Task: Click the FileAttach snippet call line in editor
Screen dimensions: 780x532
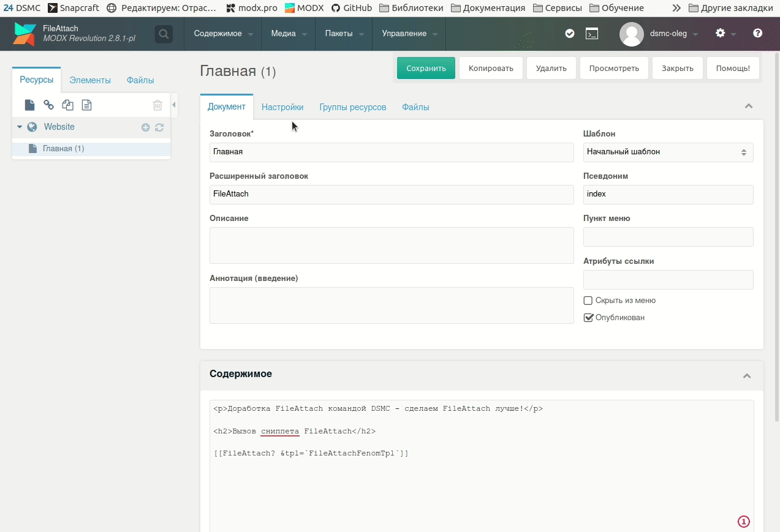Action: tap(311, 454)
